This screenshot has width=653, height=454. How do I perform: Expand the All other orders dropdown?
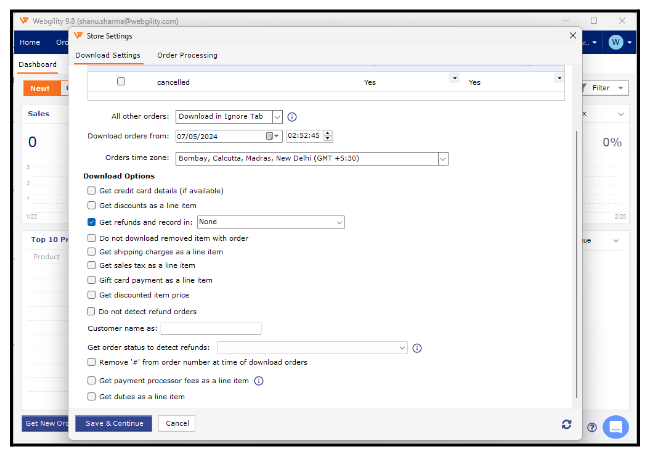(277, 117)
